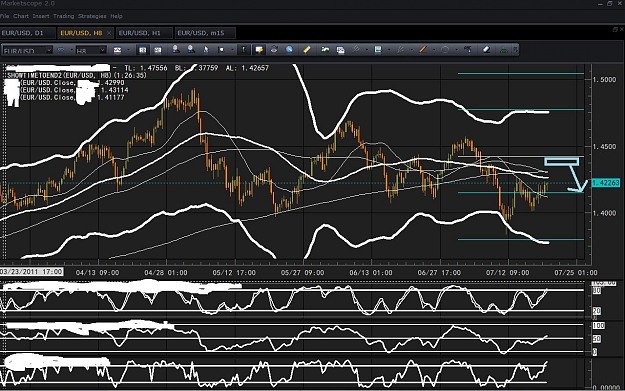
Task: Click the eye visibility icon in toolbar
Action: (274, 50)
